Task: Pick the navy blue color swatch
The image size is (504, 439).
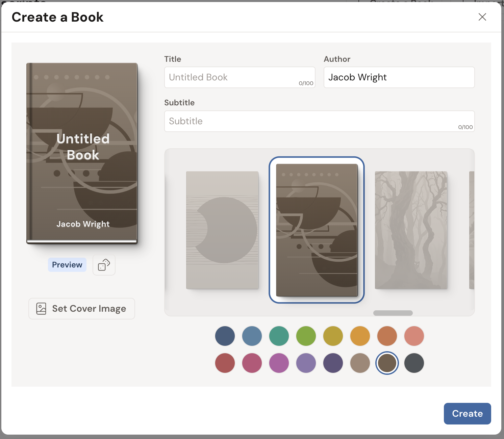Action: click(225, 336)
